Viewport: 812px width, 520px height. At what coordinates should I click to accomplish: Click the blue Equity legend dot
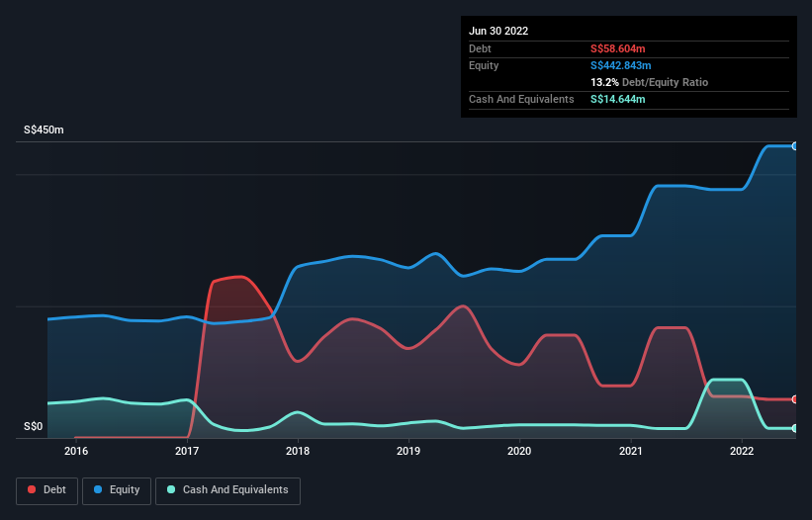pyautogui.click(x=98, y=489)
